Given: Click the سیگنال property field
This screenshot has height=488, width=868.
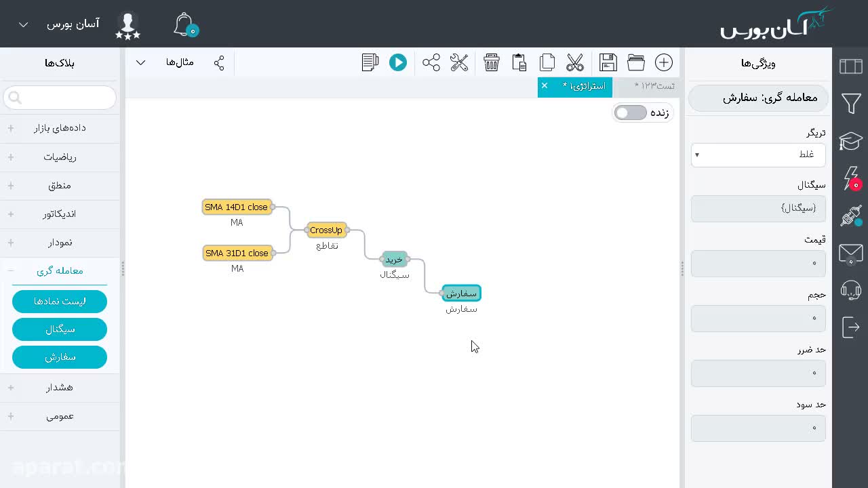Looking at the screenshot, I should 758,209.
